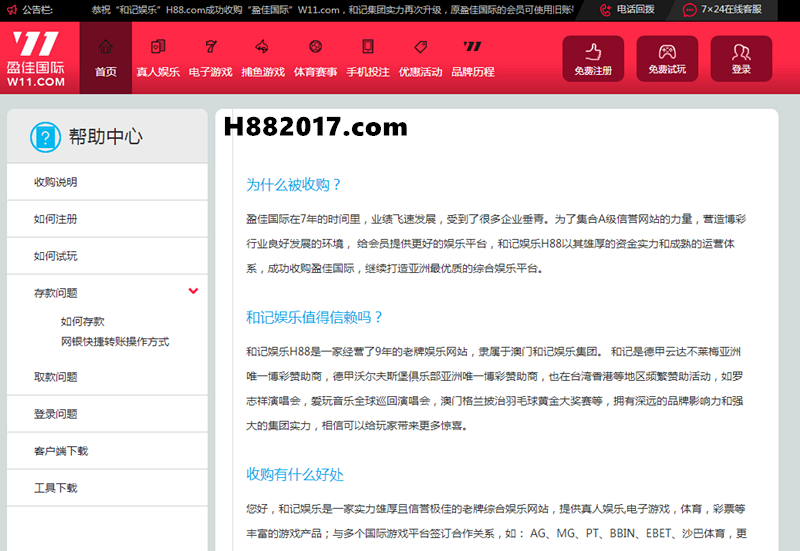Click the 优惠活动 tag icon
The width and height of the screenshot is (800, 551).
click(x=420, y=47)
